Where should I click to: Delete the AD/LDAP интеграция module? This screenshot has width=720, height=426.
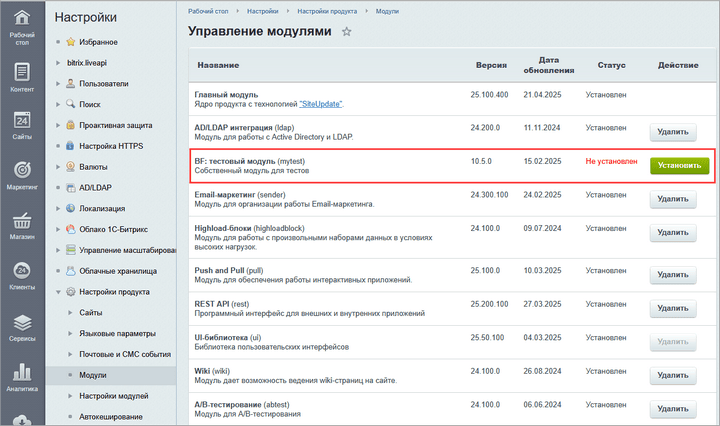pos(673,132)
